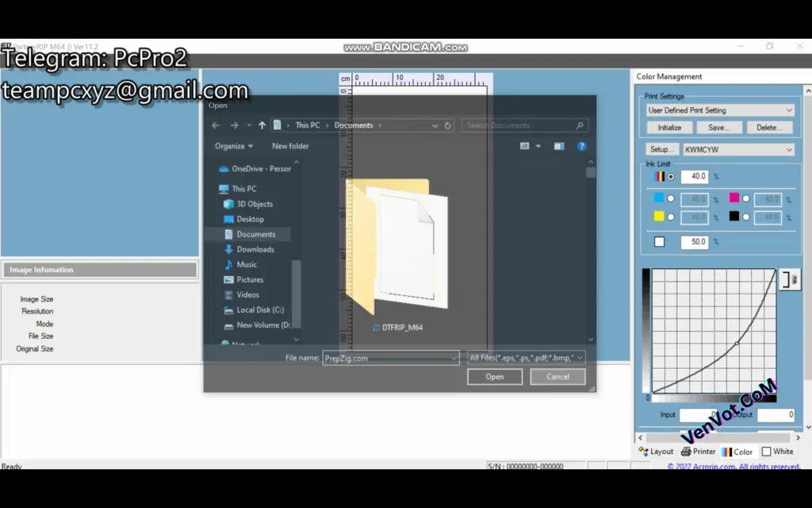Click the magenta color swatch

tap(734, 198)
